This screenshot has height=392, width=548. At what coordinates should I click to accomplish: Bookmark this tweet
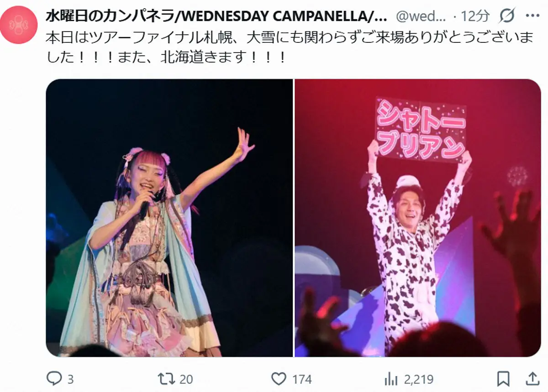503,378
